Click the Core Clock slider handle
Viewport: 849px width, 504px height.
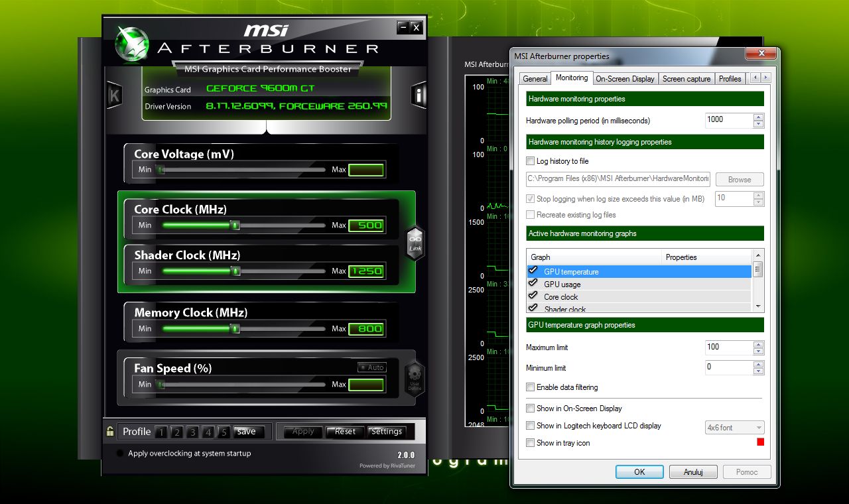[x=235, y=225]
